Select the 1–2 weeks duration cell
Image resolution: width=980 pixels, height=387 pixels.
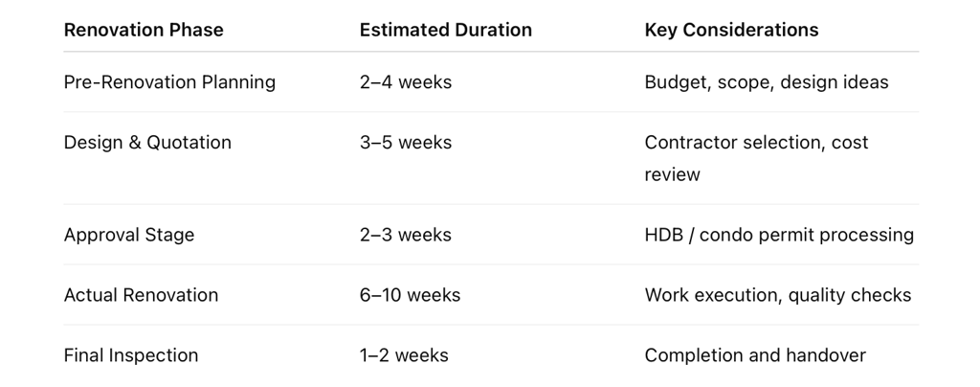coord(404,355)
